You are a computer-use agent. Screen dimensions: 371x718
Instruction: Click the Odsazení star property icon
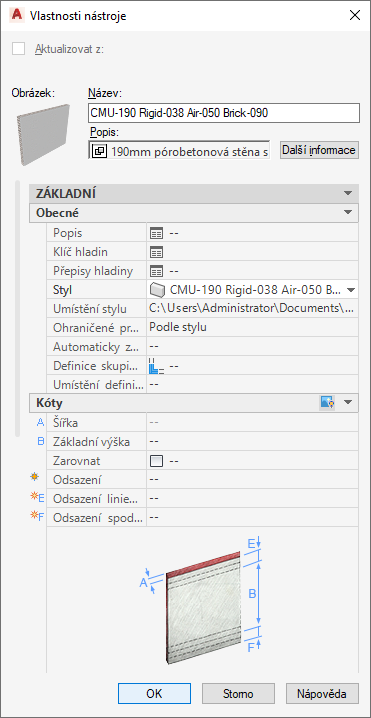point(35,477)
